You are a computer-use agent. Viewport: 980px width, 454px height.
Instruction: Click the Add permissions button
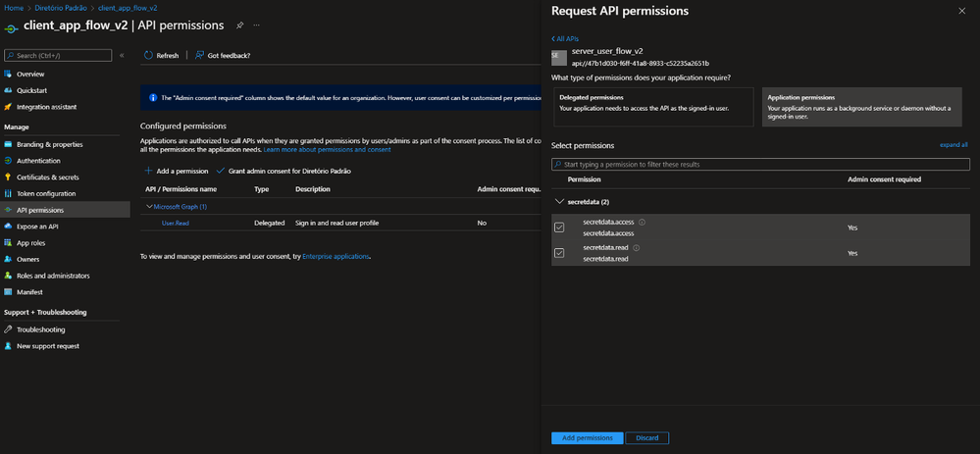[587, 437]
